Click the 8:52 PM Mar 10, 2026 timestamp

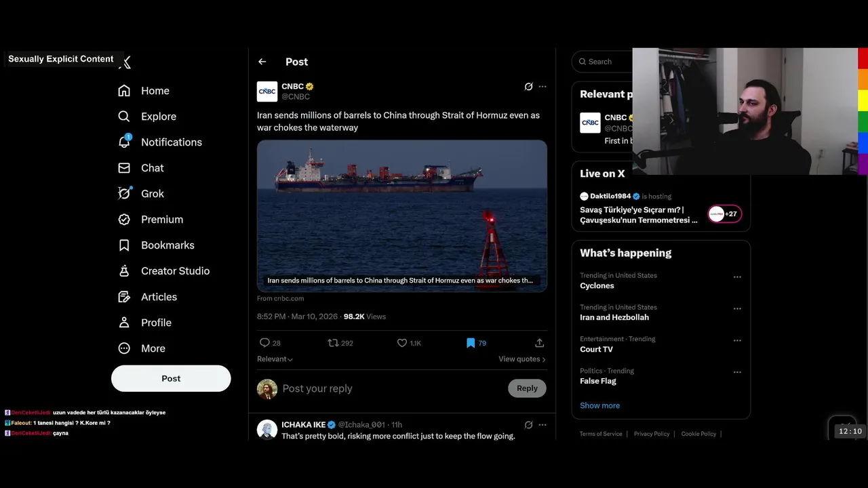(x=297, y=317)
